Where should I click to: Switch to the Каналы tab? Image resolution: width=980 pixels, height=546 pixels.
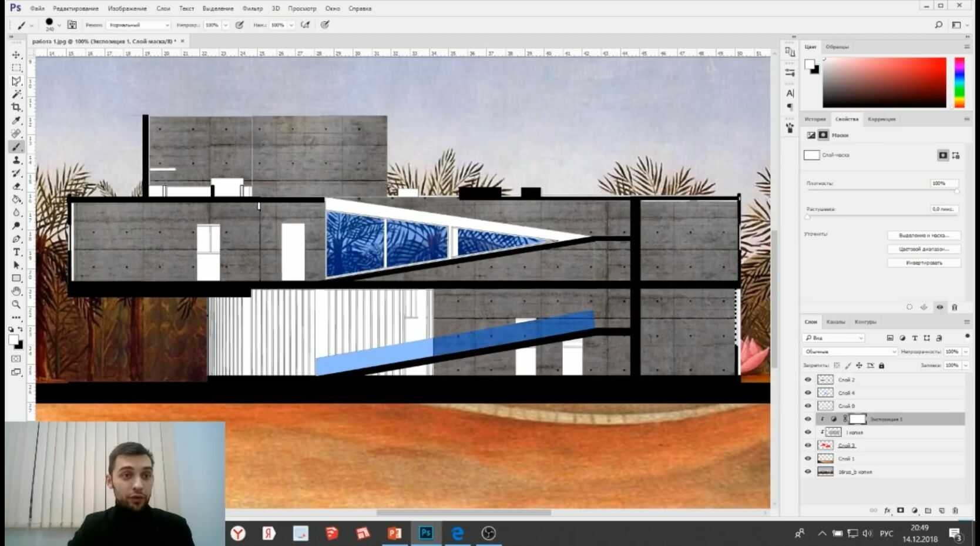[x=835, y=321]
